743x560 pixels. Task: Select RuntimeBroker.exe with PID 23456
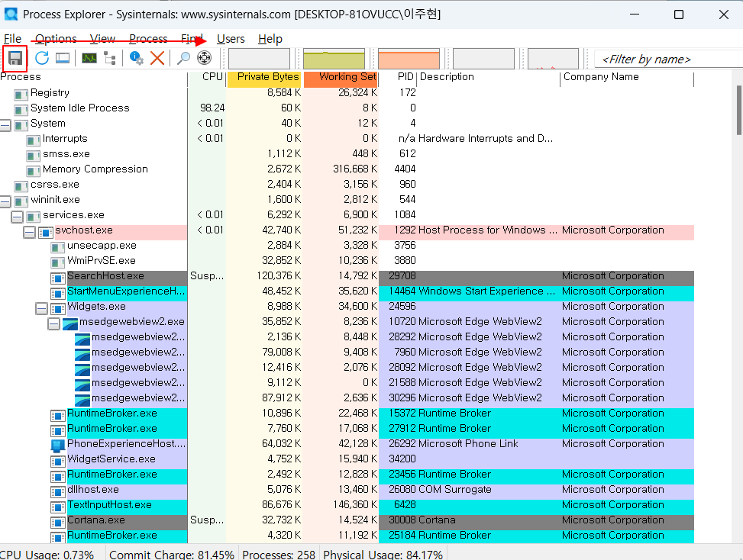click(347, 475)
